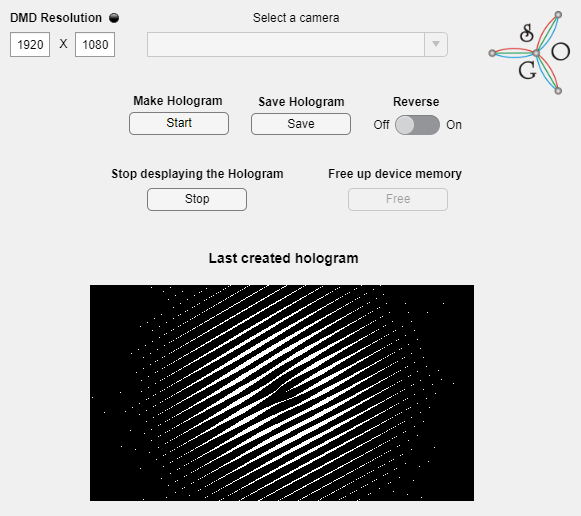Click the Free device memory button

point(398,199)
